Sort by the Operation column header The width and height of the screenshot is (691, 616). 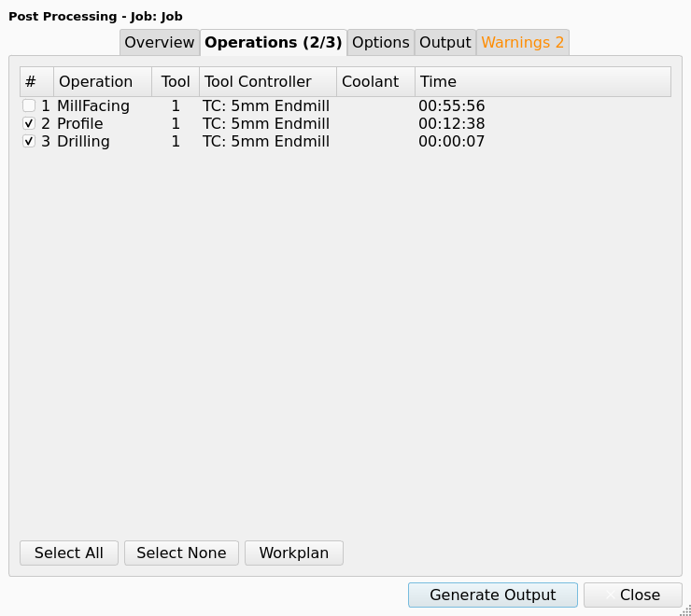pos(103,81)
